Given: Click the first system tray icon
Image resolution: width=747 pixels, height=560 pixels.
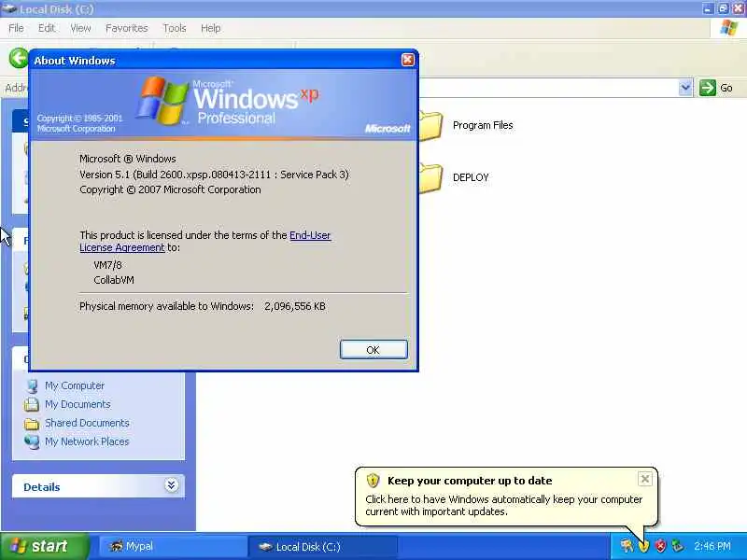Looking at the screenshot, I should coord(627,546).
